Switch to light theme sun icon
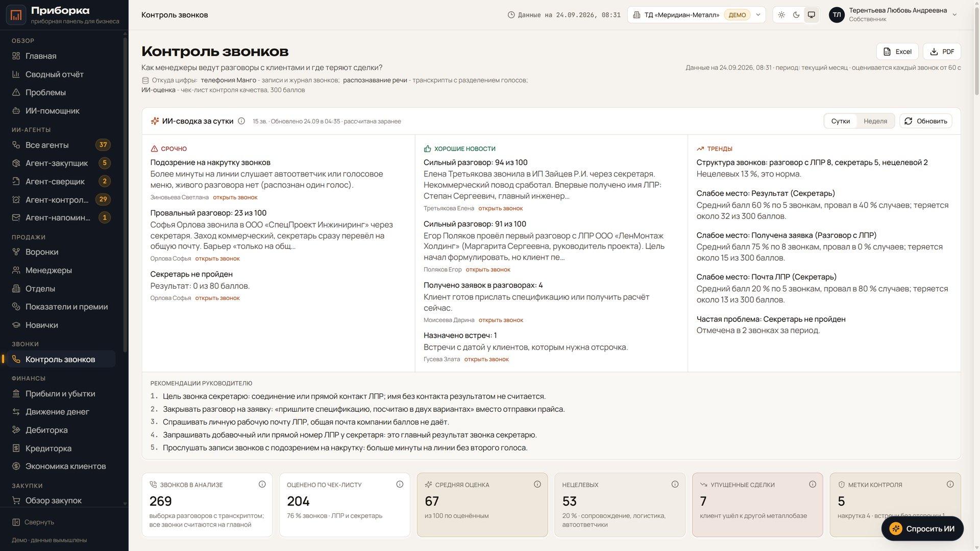Image resolution: width=980 pixels, height=551 pixels. [x=781, y=15]
